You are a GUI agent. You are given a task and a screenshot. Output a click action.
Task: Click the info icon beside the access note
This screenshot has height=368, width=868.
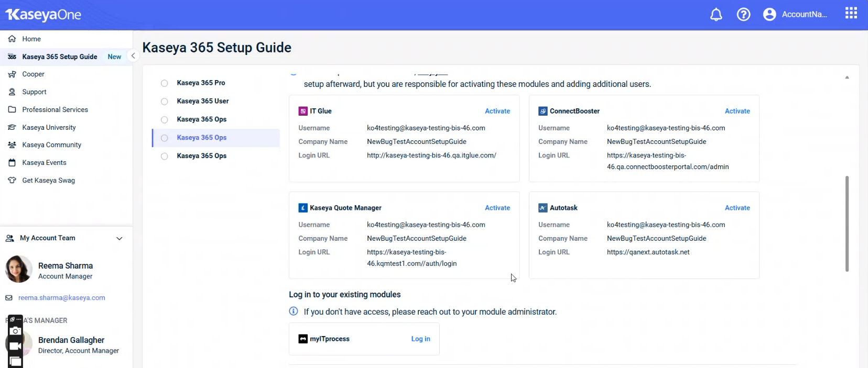tap(294, 311)
